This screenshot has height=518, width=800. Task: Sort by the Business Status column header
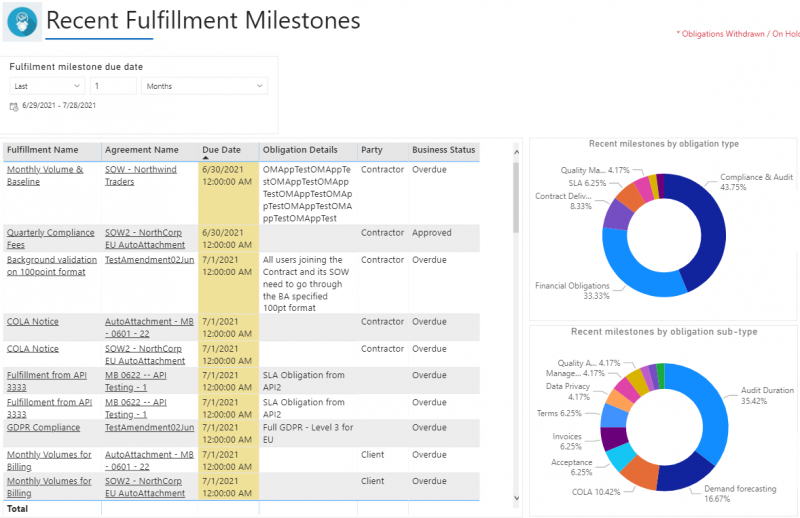[x=443, y=150]
